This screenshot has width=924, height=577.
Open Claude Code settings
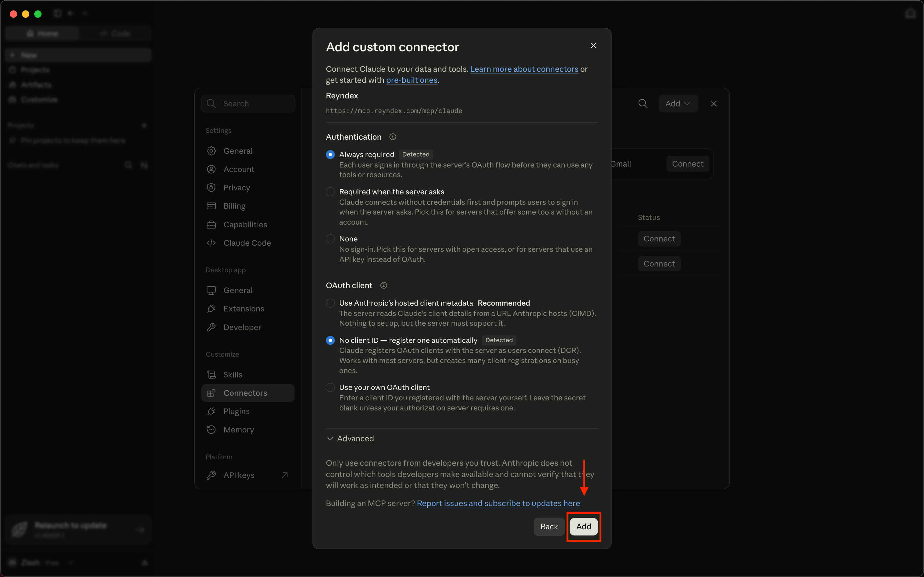248,243
